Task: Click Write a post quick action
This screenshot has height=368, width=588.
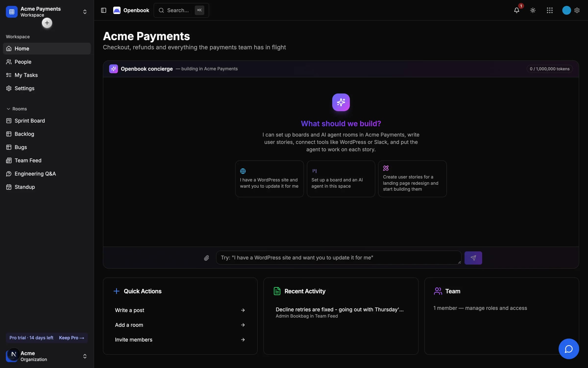Action: click(x=180, y=310)
